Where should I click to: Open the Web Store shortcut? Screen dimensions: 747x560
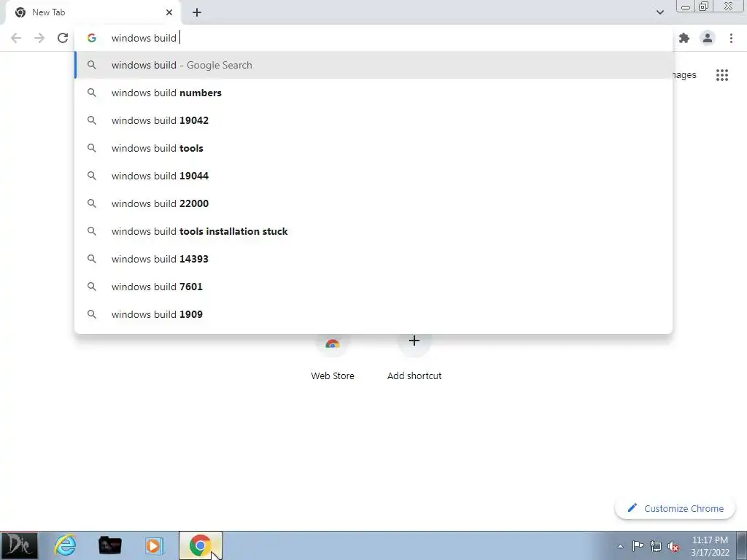(x=333, y=357)
